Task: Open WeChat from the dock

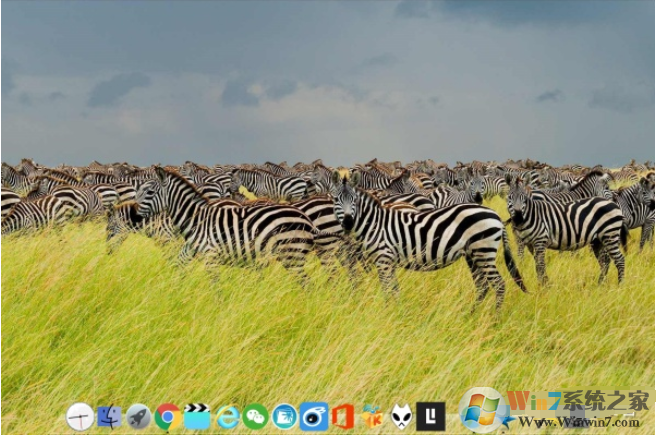Action: (x=256, y=417)
